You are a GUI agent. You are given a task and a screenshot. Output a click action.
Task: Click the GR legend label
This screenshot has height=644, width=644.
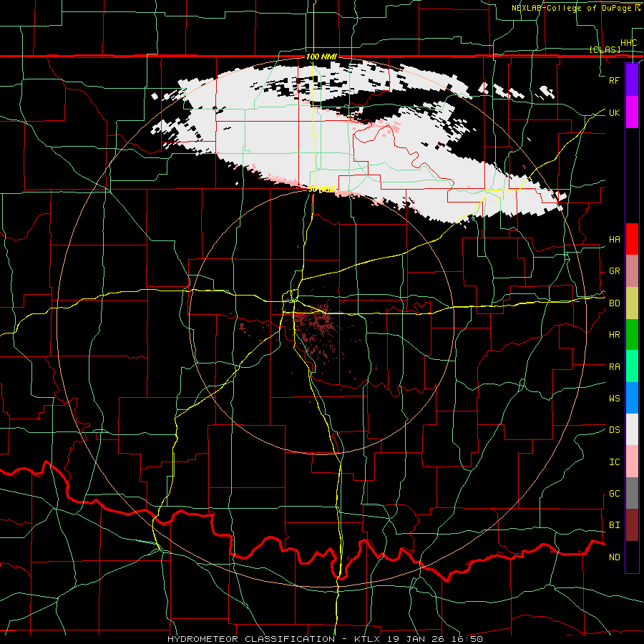point(614,271)
